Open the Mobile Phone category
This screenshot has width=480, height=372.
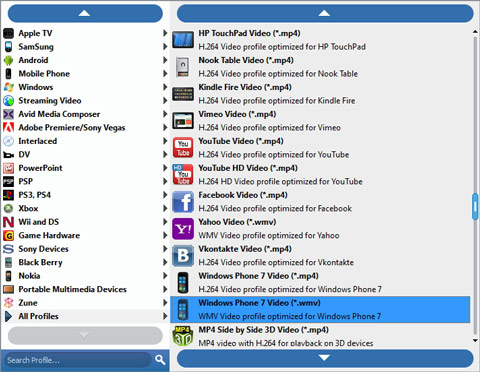click(85, 74)
